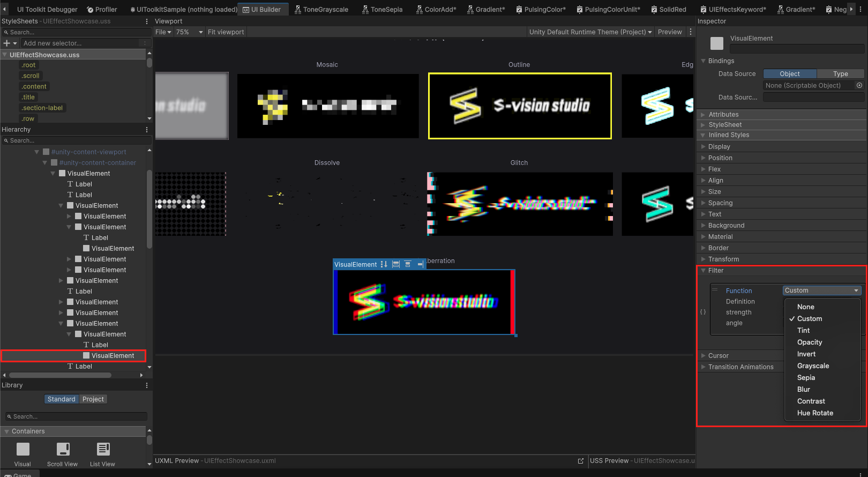868x477 pixels.
Task: Switch the Library to Standard
Action: [x=62, y=399]
